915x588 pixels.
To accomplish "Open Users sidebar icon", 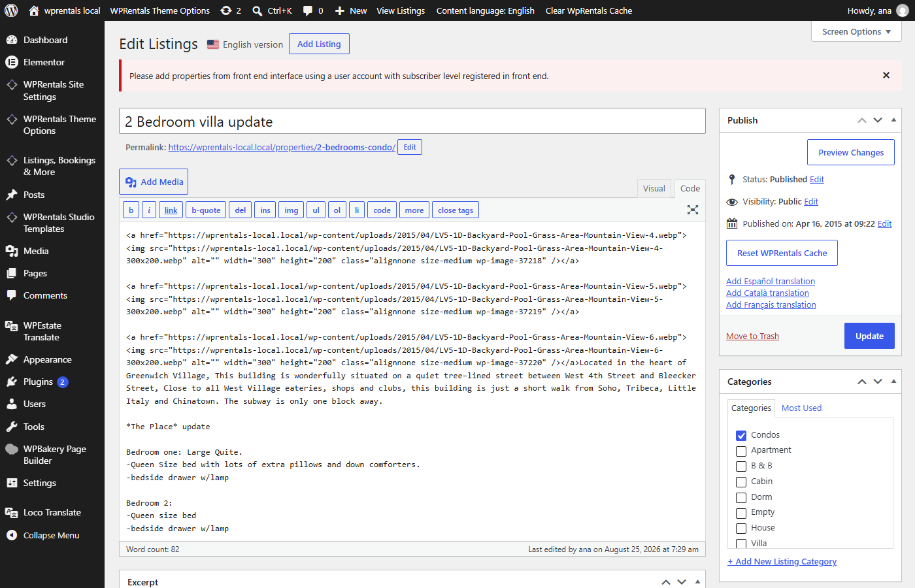I will (x=12, y=404).
